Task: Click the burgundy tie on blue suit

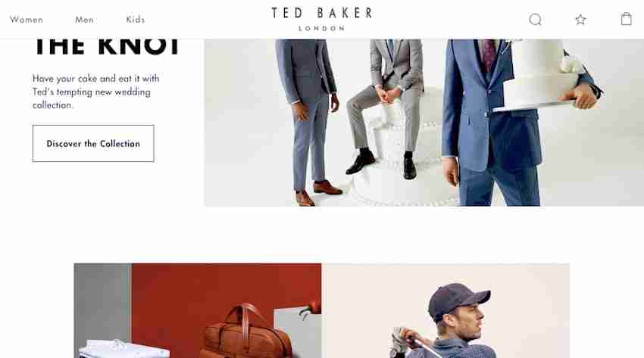Action: point(489,55)
